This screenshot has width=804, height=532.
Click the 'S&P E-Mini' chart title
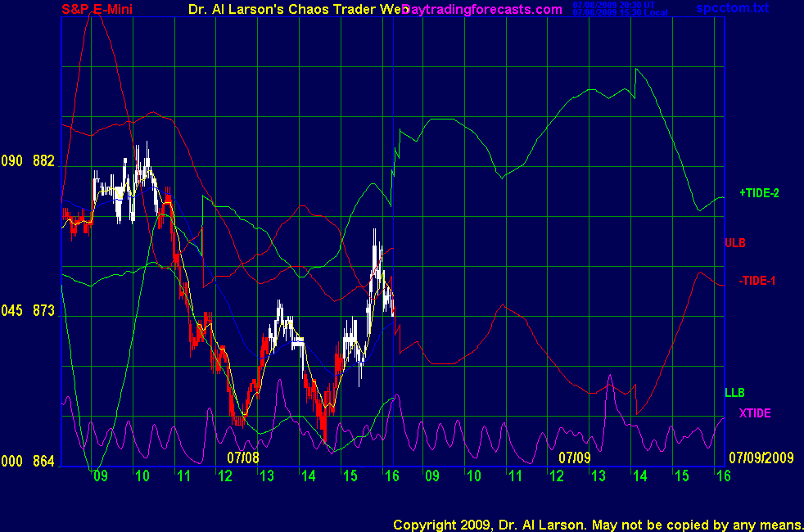tap(97, 9)
